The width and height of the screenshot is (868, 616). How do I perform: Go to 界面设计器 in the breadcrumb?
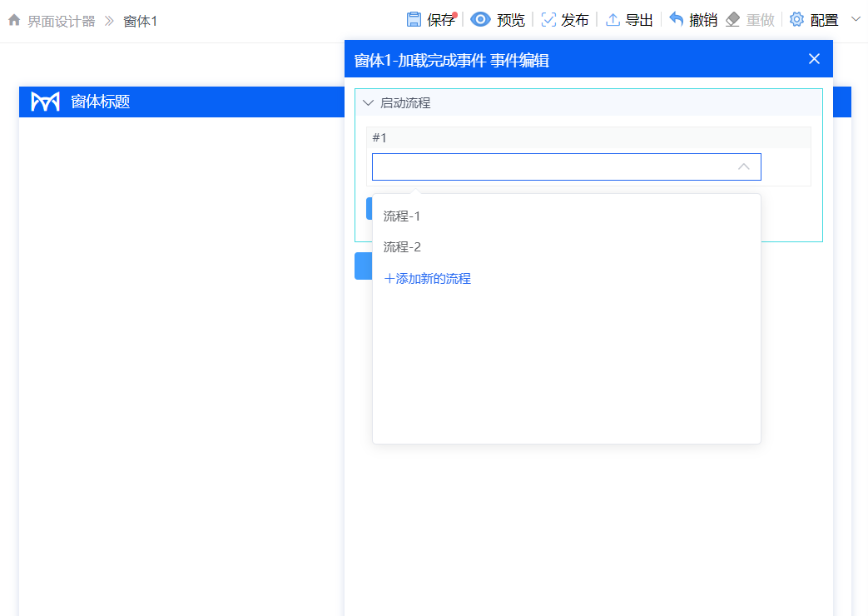point(62,21)
